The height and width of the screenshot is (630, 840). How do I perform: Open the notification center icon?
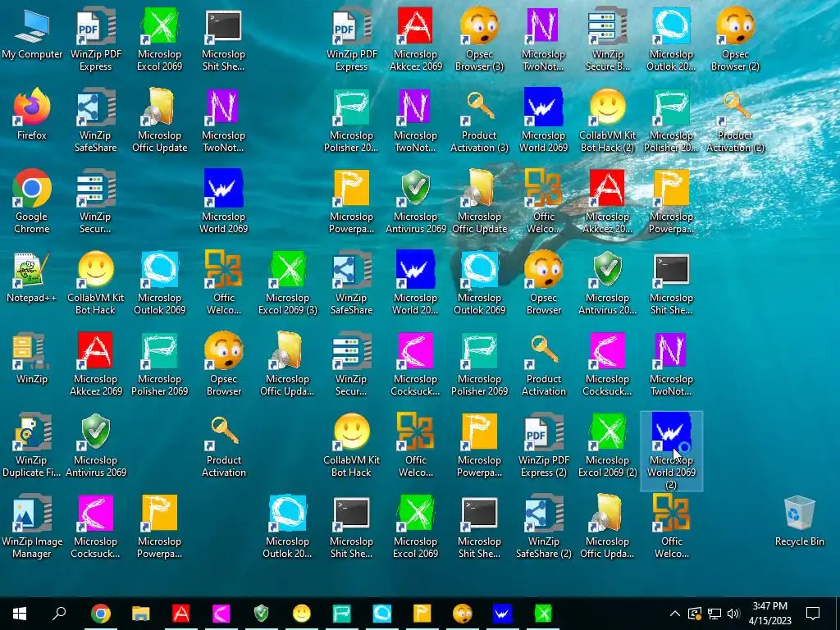[813, 614]
